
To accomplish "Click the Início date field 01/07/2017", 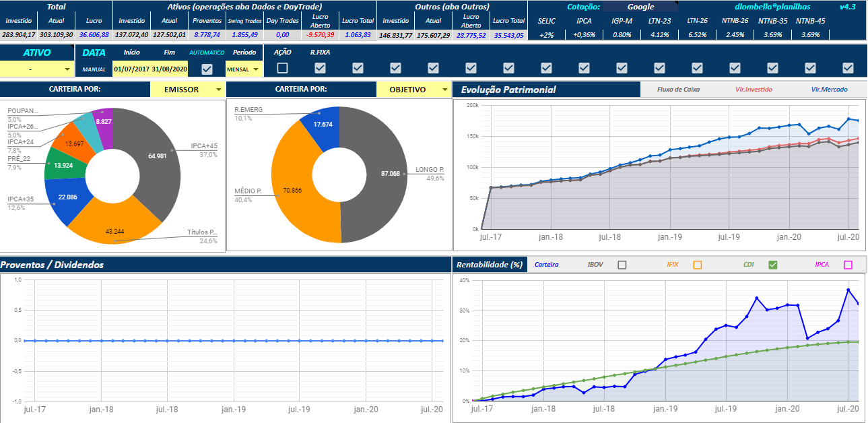I will (132, 69).
